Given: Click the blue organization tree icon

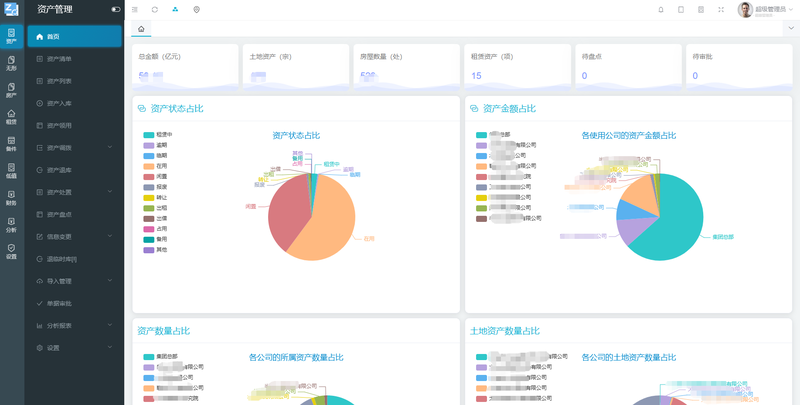Looking at the screenshot, I should [176, 10].
